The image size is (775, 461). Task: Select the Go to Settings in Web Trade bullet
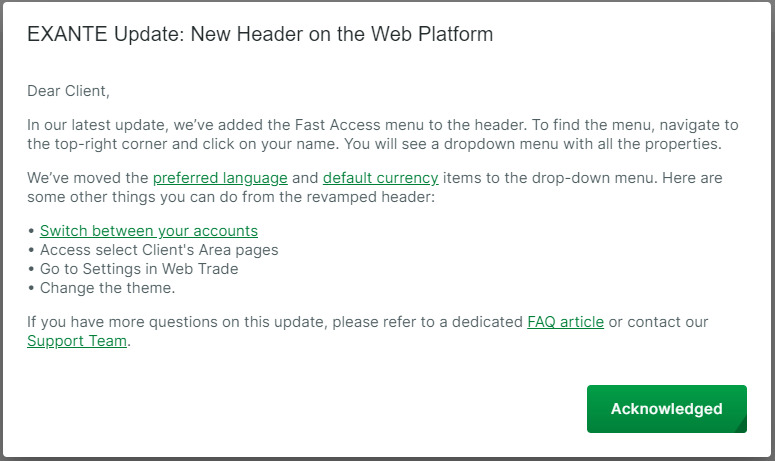click(x=139, y=269)
